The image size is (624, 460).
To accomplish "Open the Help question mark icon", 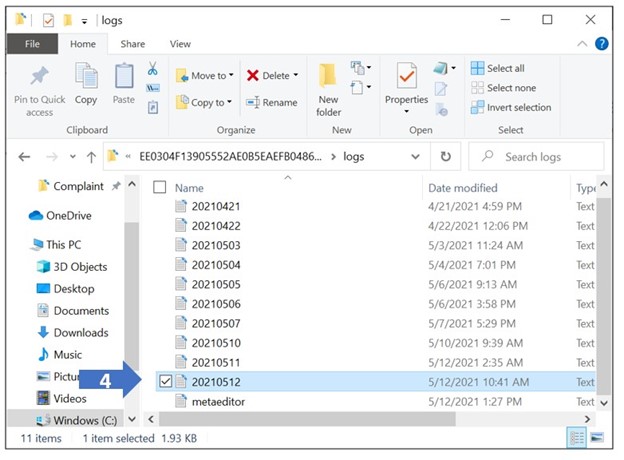I will click(x=602, y=44).
